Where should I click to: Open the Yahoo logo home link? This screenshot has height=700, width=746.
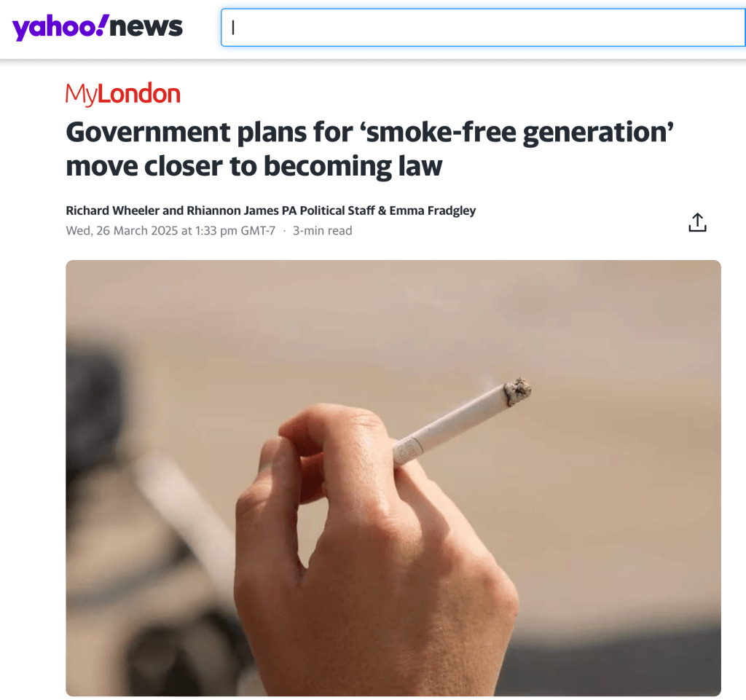pos(98,27)
